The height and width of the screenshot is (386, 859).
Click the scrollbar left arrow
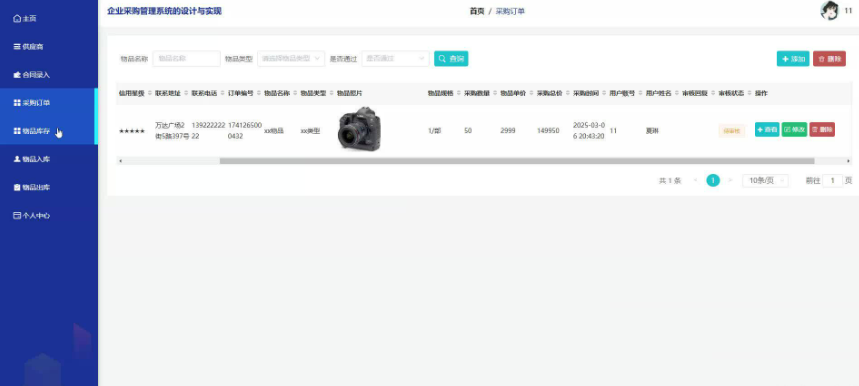point(121,161)
